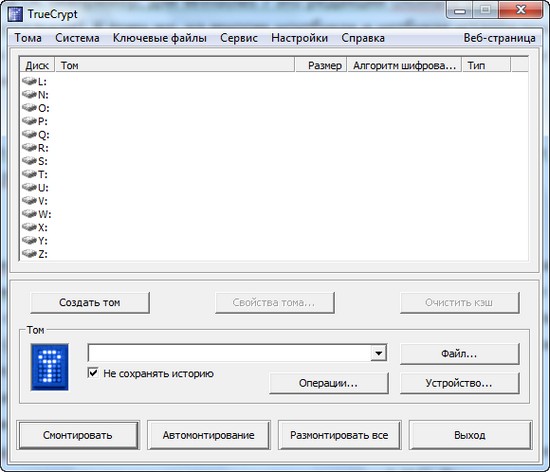Open the Сервис menu
This screenshot has height=472, width=550.
coord(239,38)
